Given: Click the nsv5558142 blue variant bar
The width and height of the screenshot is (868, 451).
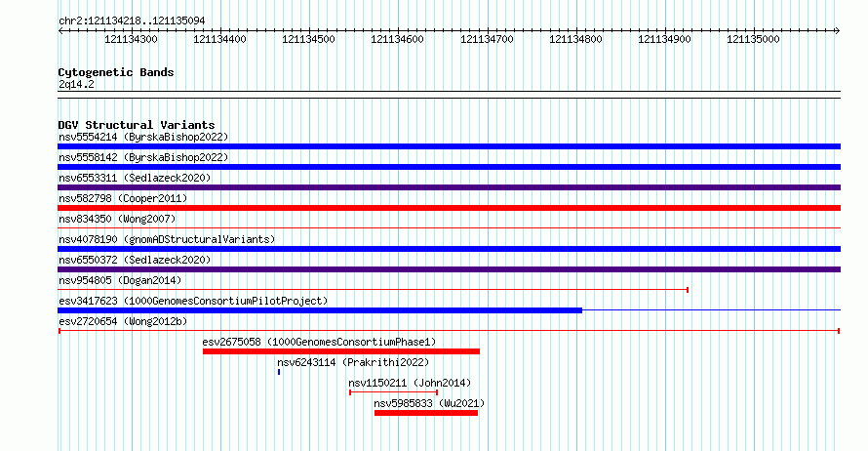Looking at the screenshot, I should coord(449,167).
